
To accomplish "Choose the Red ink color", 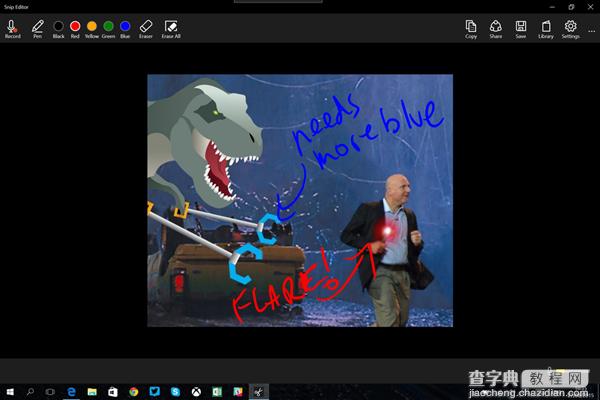I will click(75, 29).
